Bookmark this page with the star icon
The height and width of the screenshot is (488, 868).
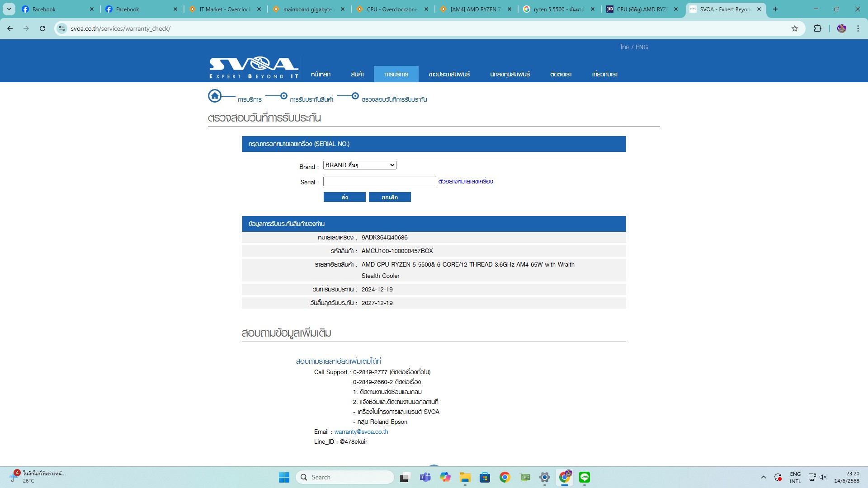point(795,28)
